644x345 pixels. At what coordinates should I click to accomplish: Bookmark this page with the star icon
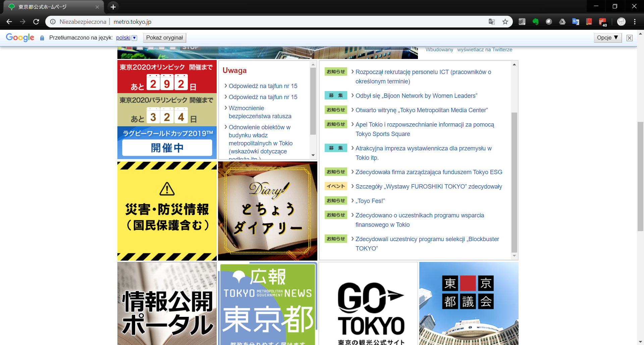point(505,22)
